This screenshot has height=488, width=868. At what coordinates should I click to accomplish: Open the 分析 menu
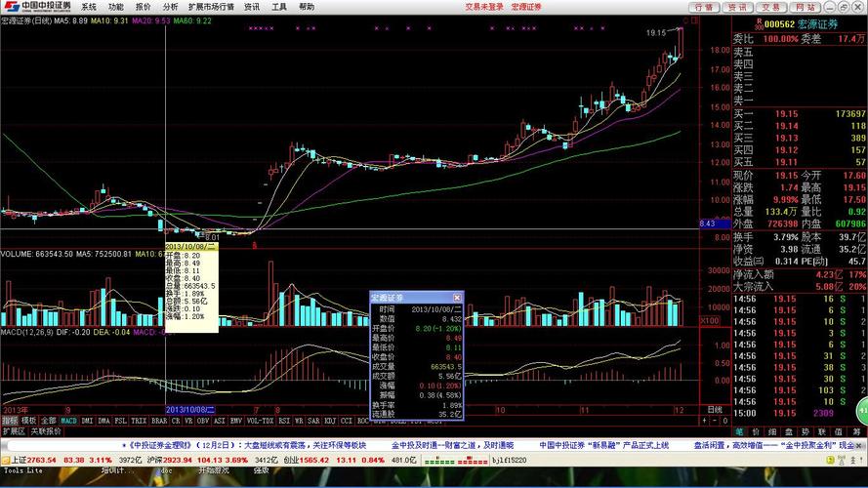tap(170, 7)
